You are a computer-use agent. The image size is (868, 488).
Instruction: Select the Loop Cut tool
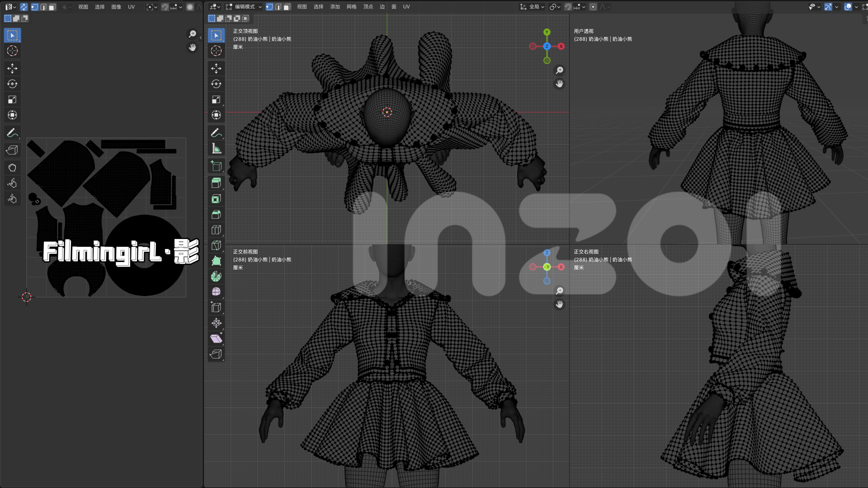(x=216, y=230)
